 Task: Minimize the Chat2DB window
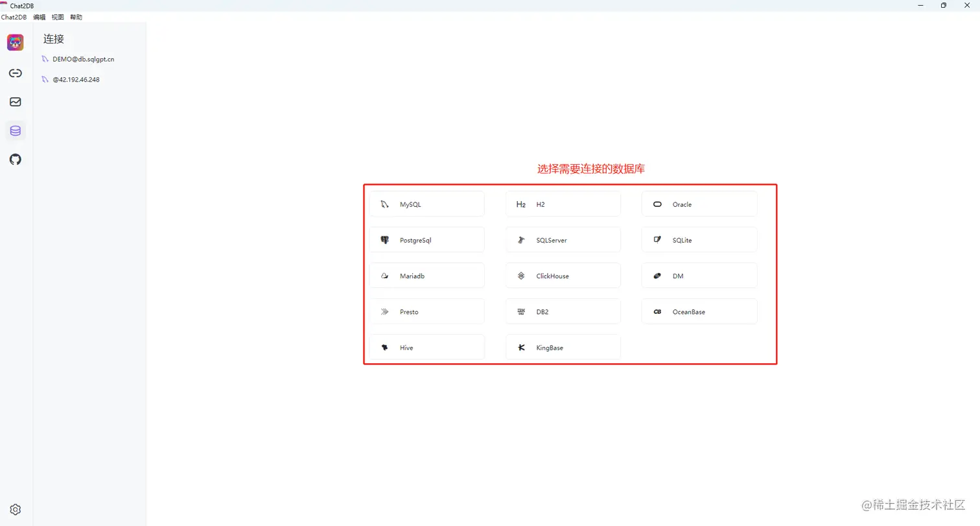[920, 5]
